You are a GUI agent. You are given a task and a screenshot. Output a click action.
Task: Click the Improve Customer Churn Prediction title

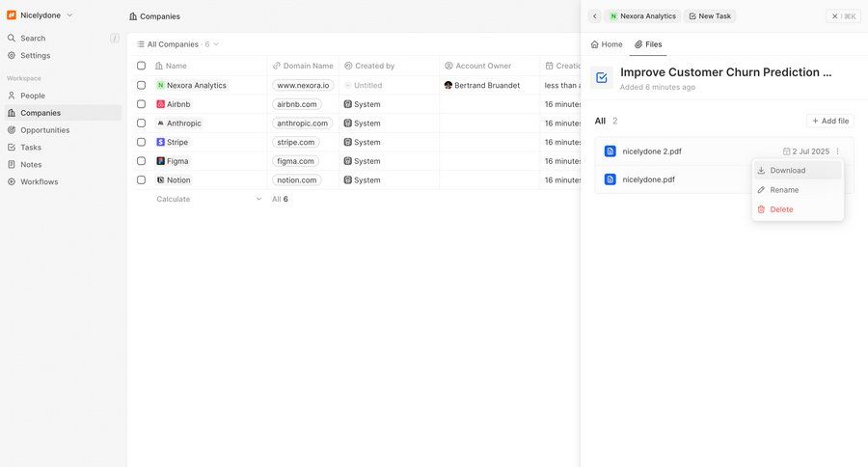click(725, 72)
